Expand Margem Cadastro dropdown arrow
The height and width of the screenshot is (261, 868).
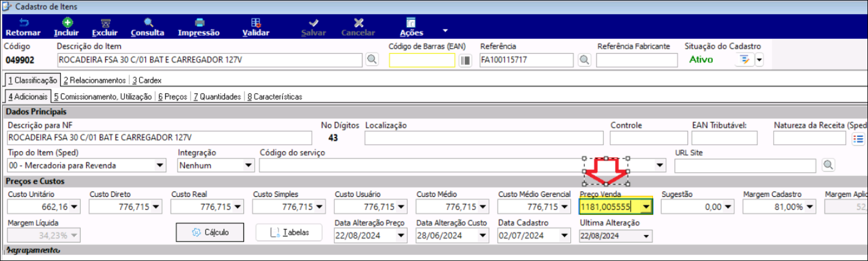click(810, 207)
